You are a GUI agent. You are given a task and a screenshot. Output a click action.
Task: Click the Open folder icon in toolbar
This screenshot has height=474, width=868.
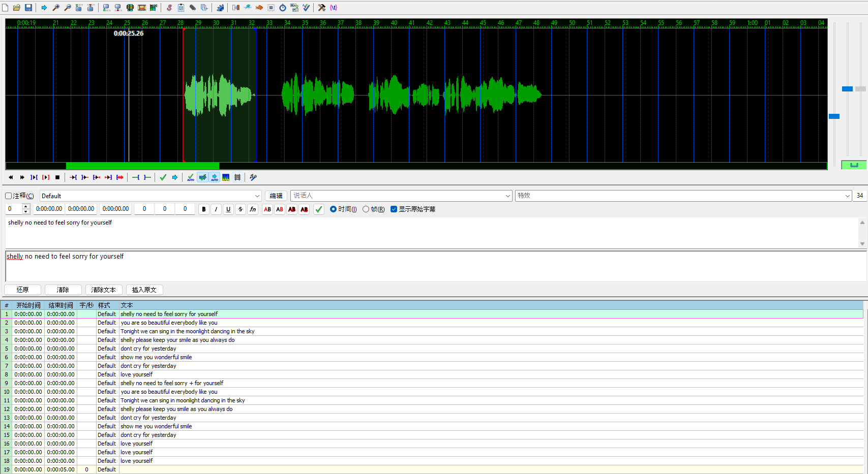point(17,8)
